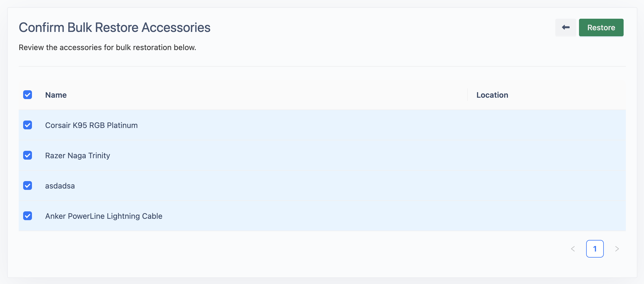Toggle the select-all checkbox in header
Image resolution: width=644 pixels, height=284 pixels.
point(28,95)
